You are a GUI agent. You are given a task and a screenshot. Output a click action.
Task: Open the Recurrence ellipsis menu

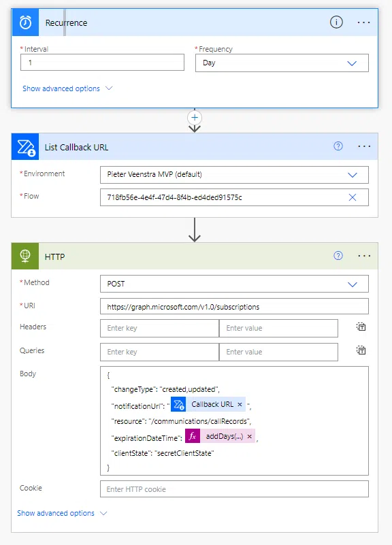(363, 22)
